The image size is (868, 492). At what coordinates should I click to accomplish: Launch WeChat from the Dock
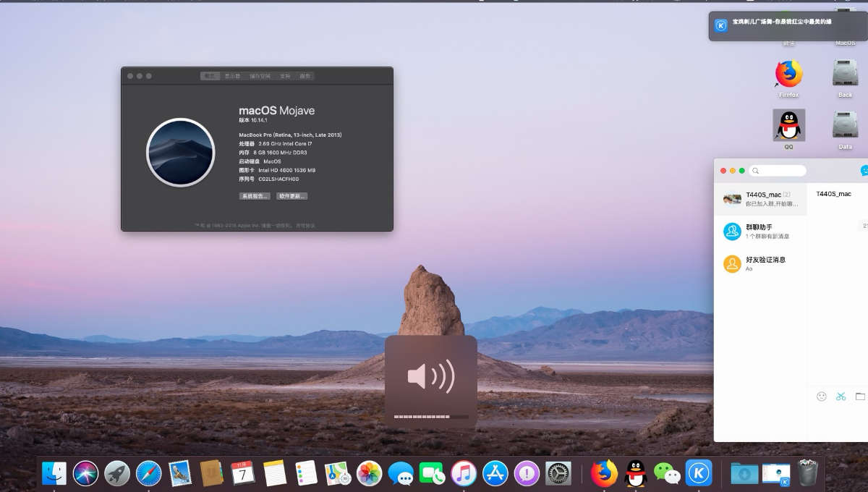667,474
